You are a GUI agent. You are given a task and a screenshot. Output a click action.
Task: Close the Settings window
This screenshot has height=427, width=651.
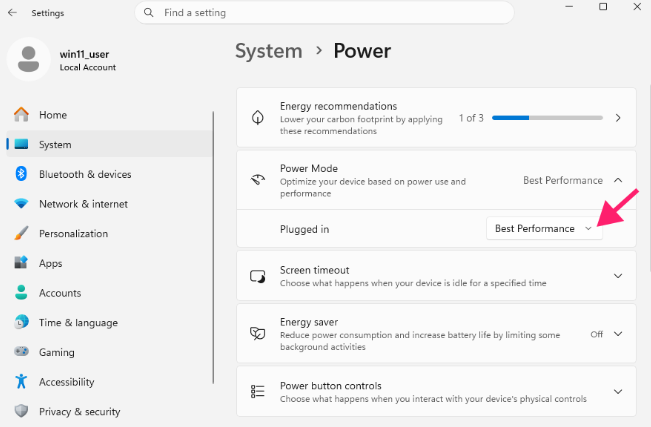[637, 7]
